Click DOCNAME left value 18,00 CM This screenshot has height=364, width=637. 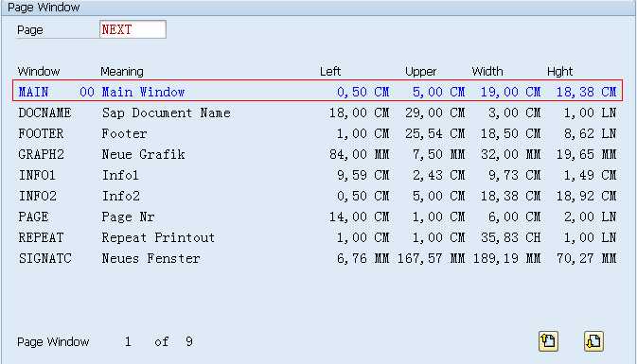click(359, 113)
